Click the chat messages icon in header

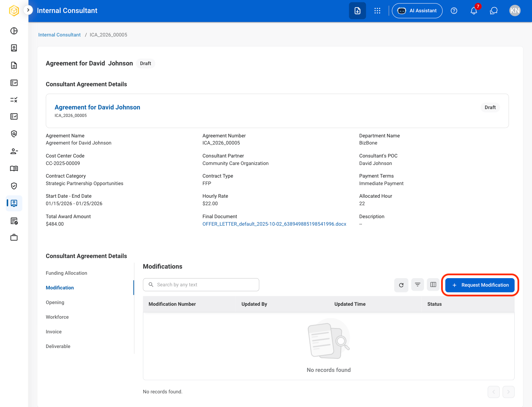[493, 11]
